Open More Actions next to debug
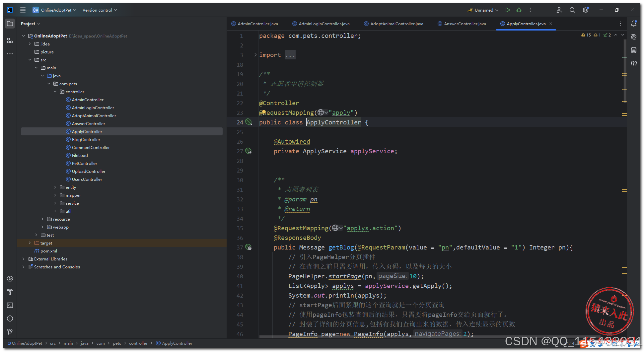The image size is (644, 352). [530, 10]
